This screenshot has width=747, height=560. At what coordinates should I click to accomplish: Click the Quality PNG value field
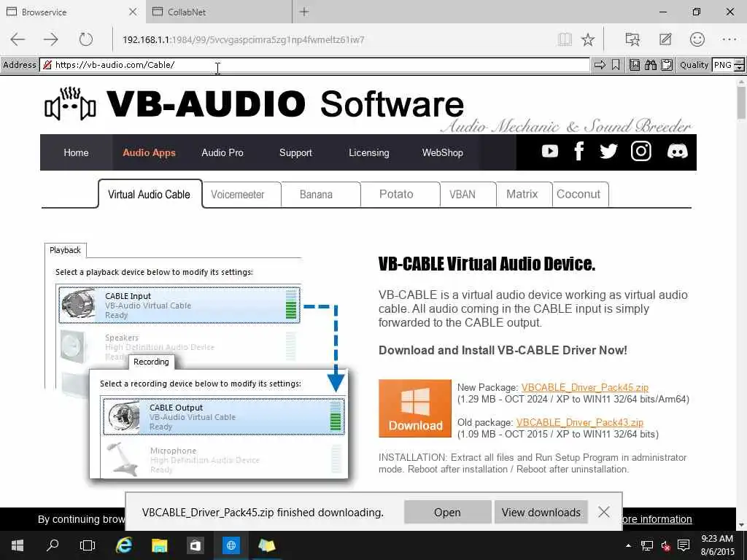[723, 65]
